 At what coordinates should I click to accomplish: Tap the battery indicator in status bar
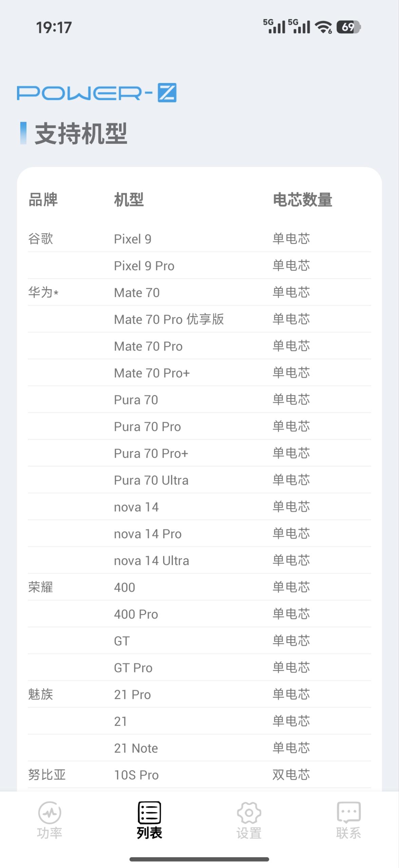pyautogui.click(x=348, y=27)
